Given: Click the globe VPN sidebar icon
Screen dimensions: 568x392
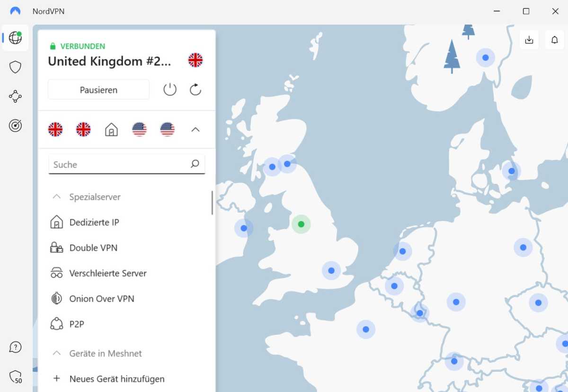Looking at the screenshot, I should click(15, 38).
